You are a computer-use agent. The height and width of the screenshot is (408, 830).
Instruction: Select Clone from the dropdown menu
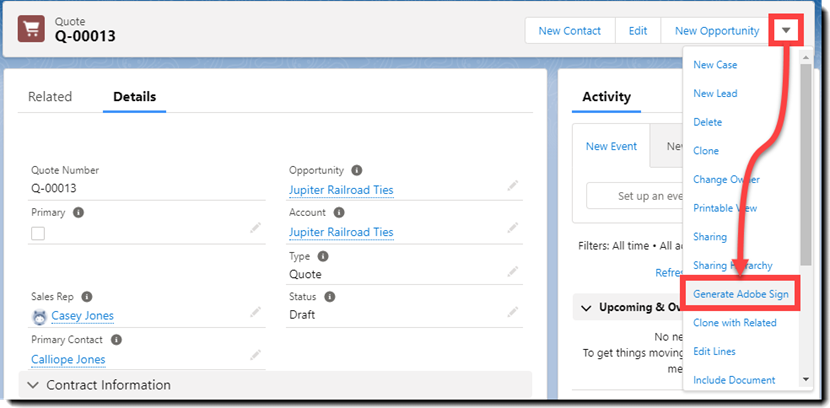coord(706,151)
